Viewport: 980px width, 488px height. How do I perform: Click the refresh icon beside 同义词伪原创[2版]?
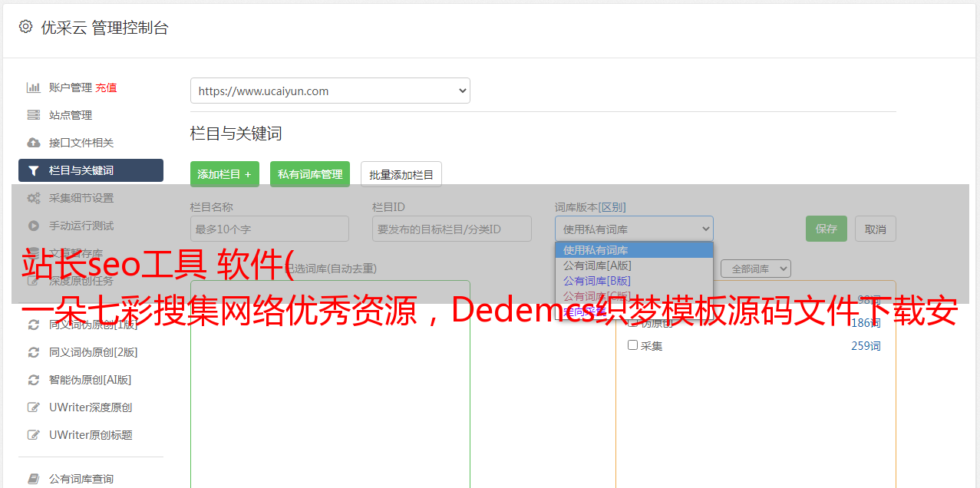click(34, 352)
